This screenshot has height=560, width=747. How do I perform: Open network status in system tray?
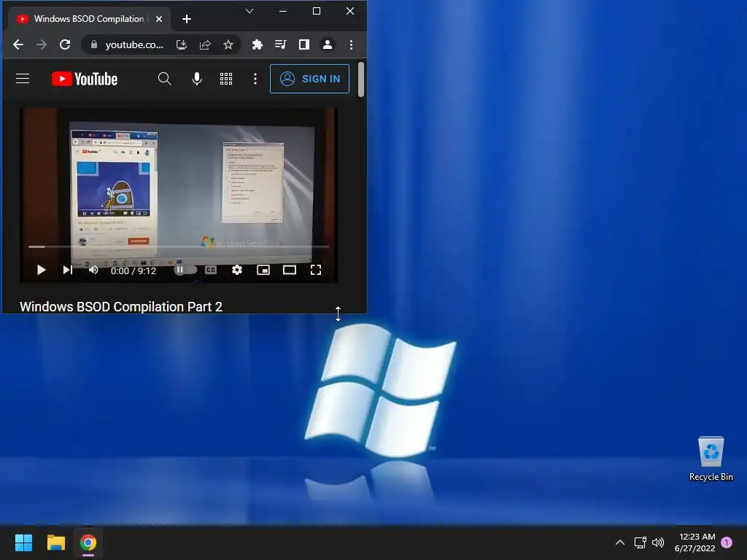pyautogui.click(x=640, y=542)
